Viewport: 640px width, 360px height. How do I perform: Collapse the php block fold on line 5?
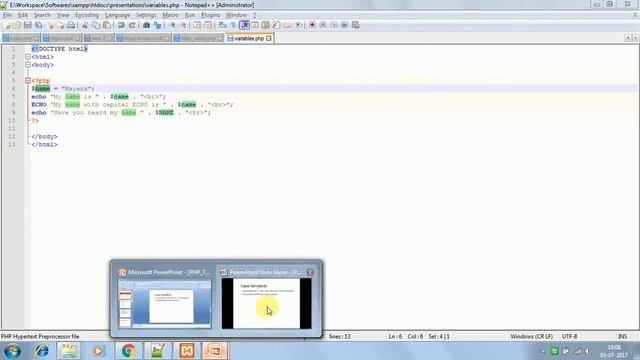click(x=28, y=80)
